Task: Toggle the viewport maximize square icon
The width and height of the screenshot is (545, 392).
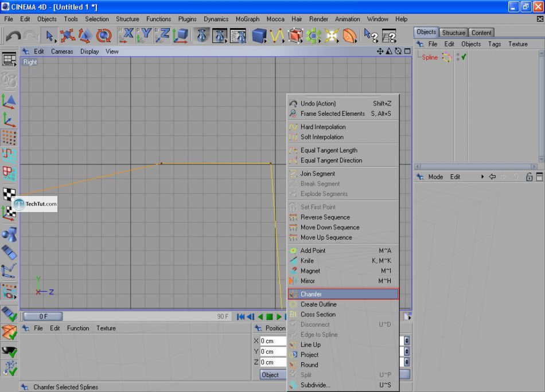Action: coord(407,52)
